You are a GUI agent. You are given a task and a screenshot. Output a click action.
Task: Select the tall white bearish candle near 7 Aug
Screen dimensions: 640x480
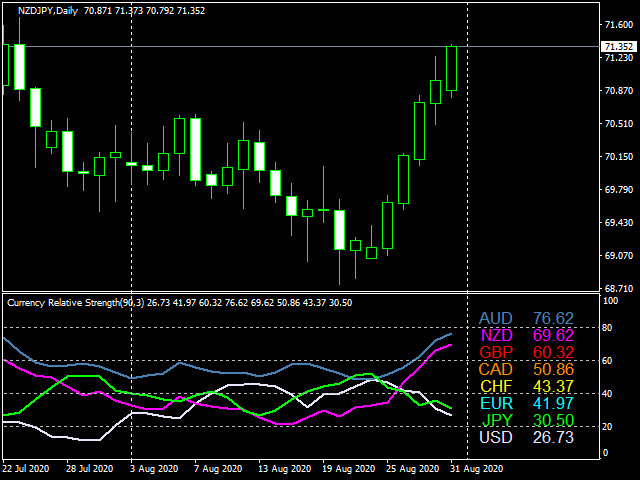196,149
